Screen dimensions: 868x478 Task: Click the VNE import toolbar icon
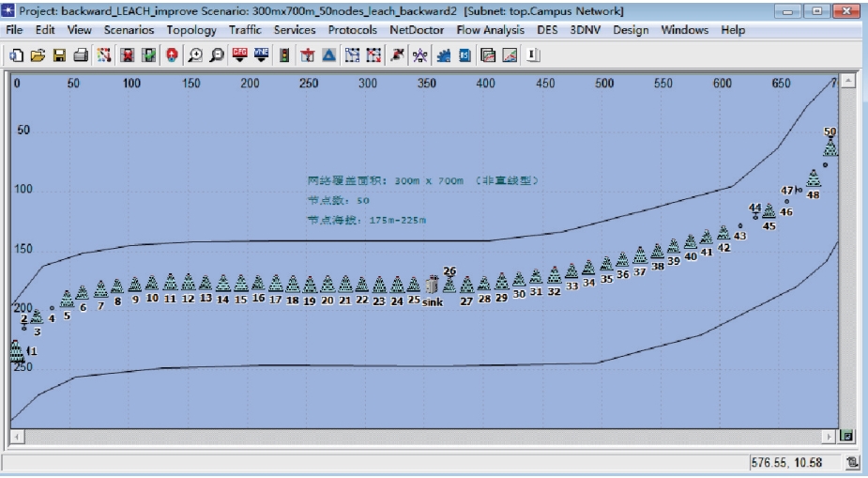coord(261,55)
